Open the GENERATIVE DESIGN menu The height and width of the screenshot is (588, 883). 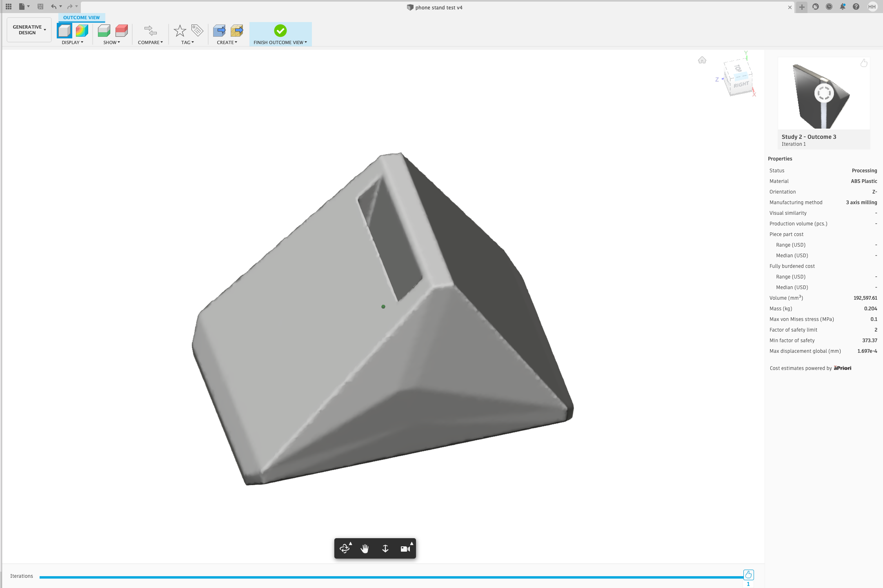pyautogui.click(x=29, y=30)
